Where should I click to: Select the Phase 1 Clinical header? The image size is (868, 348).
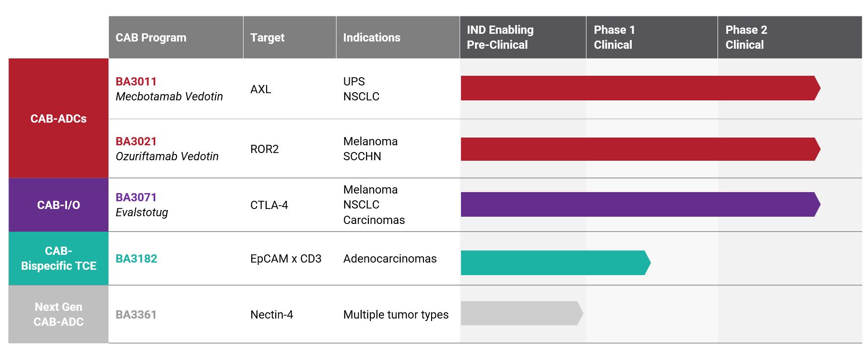pyautogui.click(x=614, y=37)
